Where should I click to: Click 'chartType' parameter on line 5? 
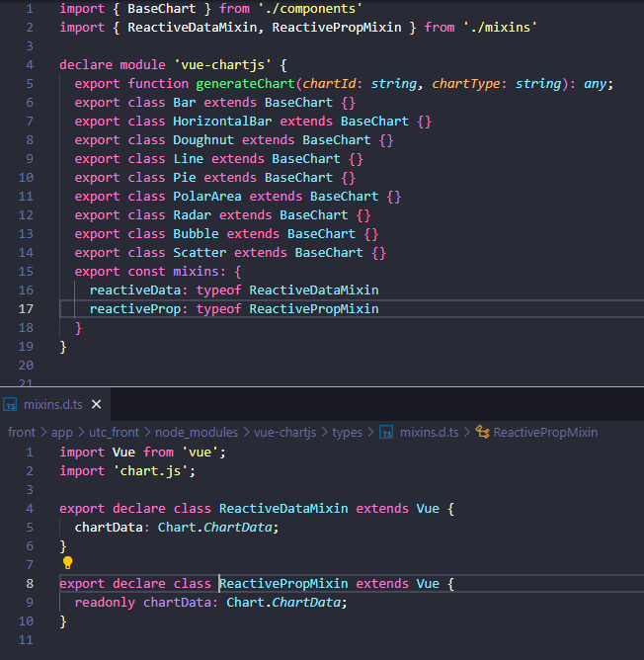[x=465, y=83]
